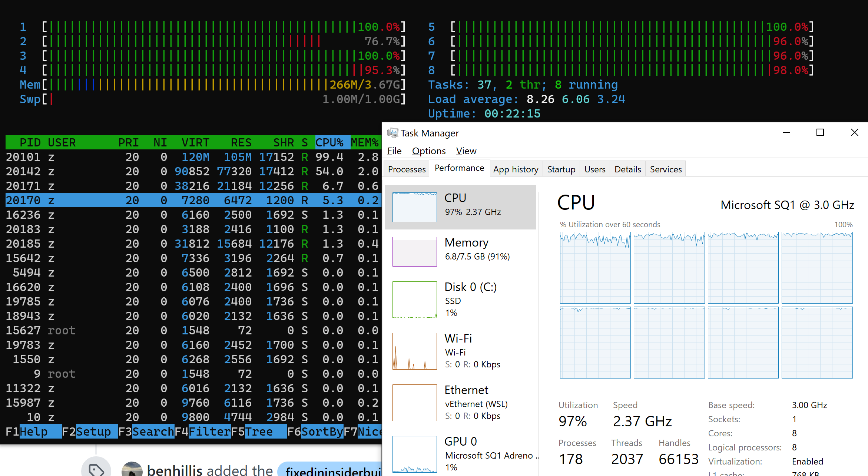
Task: Open the Ethernet vEthernet (WSL) graph
Action: click(461, 403)
